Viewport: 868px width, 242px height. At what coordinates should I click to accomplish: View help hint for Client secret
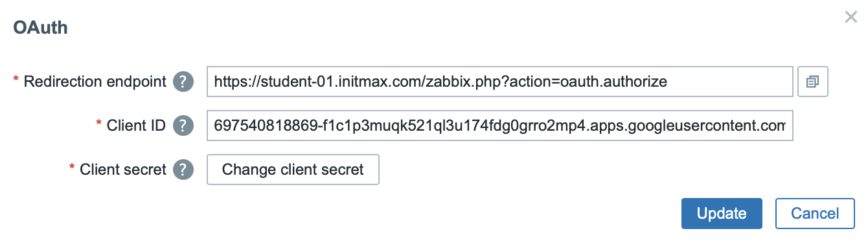click(184, 170)
